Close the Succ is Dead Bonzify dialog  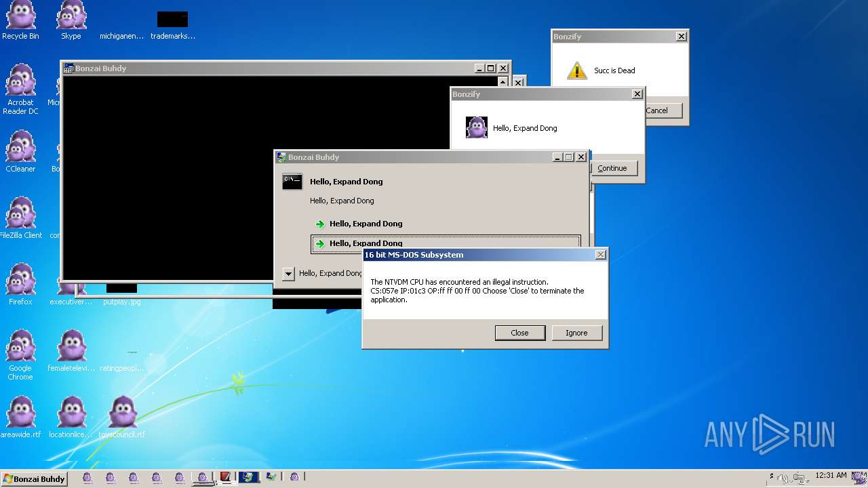681,37
